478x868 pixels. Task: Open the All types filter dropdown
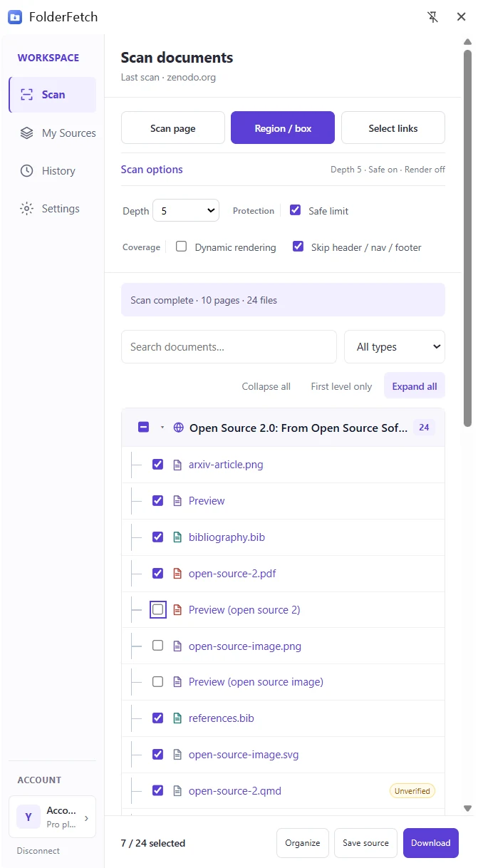coord(395,347)
